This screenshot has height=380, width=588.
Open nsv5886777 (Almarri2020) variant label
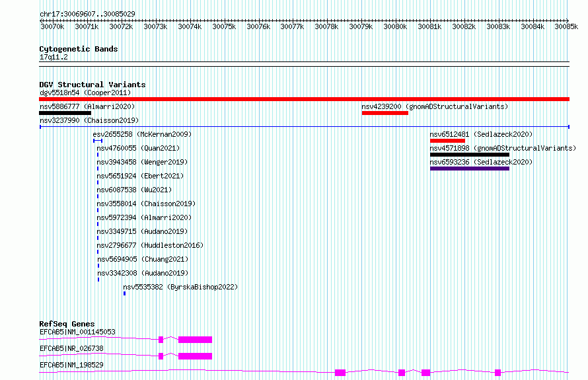(87, 106)
